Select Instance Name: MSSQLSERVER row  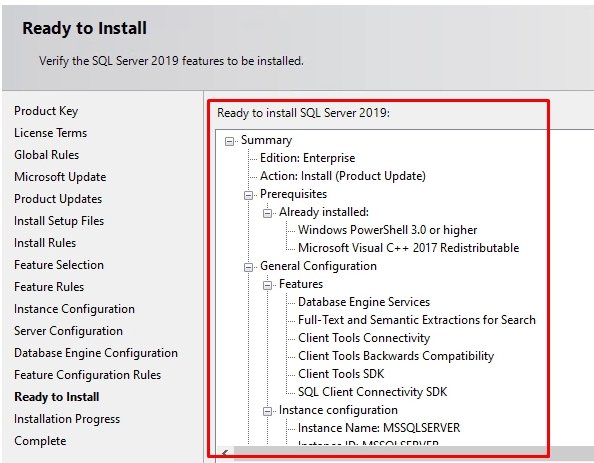coord(379,428)
